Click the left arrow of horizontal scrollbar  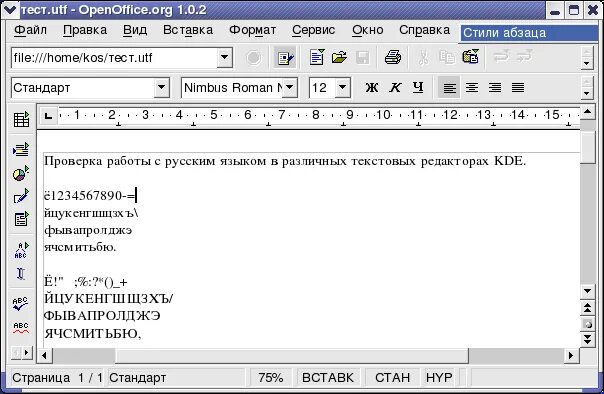[44, 355]
